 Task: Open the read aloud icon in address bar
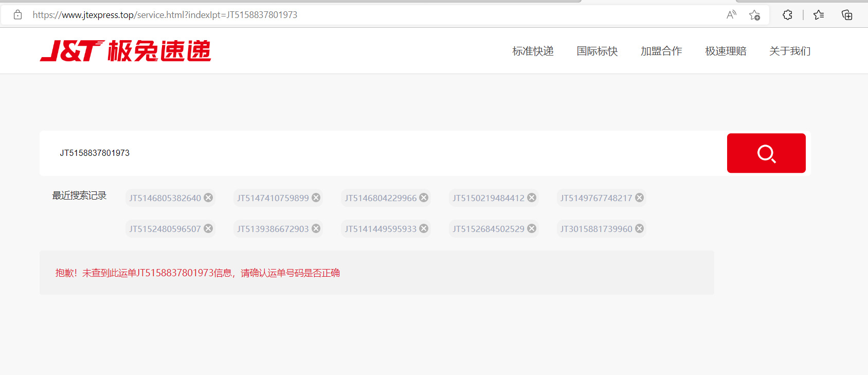731,15
